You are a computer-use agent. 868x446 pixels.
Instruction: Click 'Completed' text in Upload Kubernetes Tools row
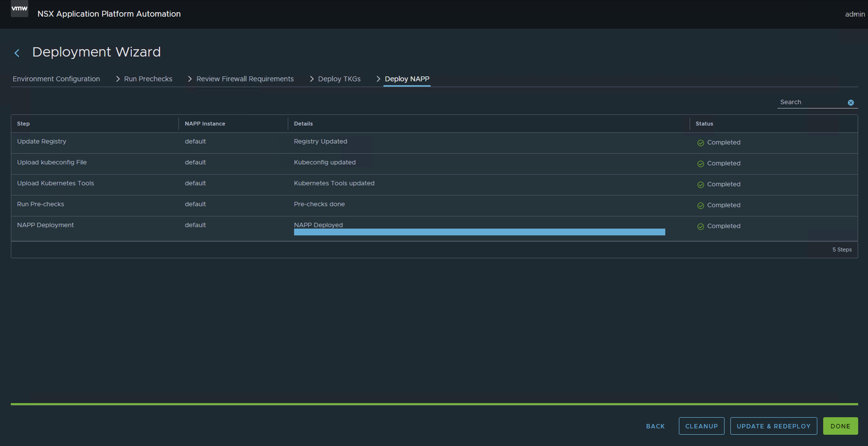724,184
